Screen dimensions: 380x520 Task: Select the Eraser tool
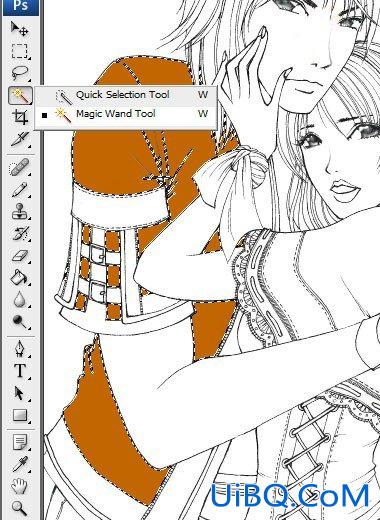[20, 256]
